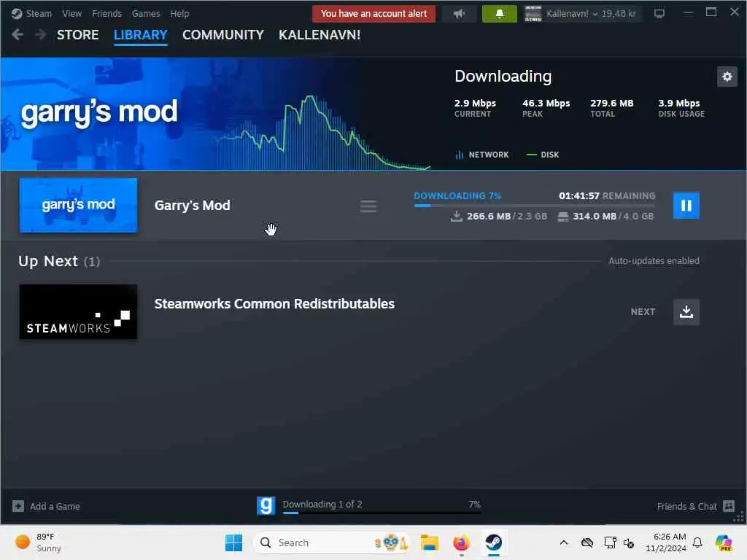Click Steamworks Common Redistributables title
This screenshot has width=747, height=560.
pos(274,304)
